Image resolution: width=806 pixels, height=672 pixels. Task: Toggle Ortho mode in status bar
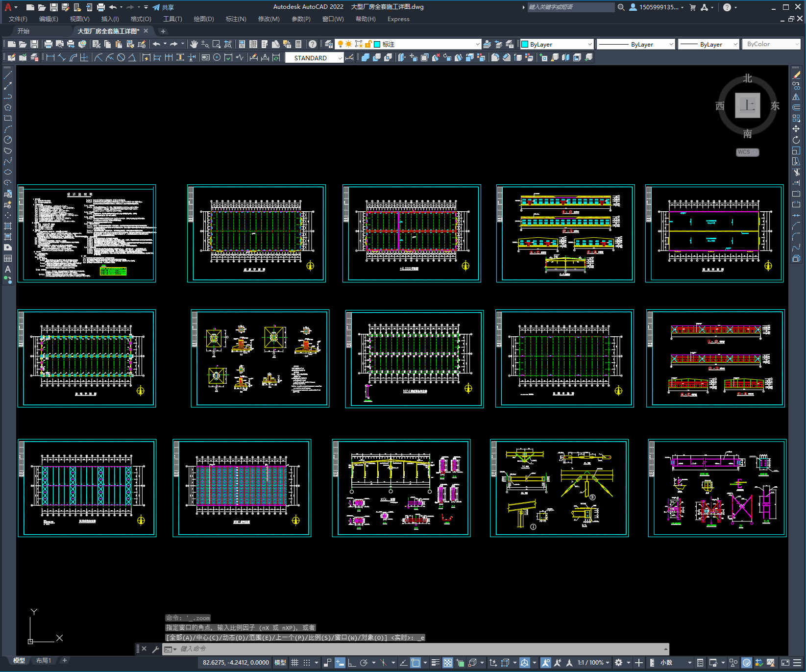[x=352, y=663]
